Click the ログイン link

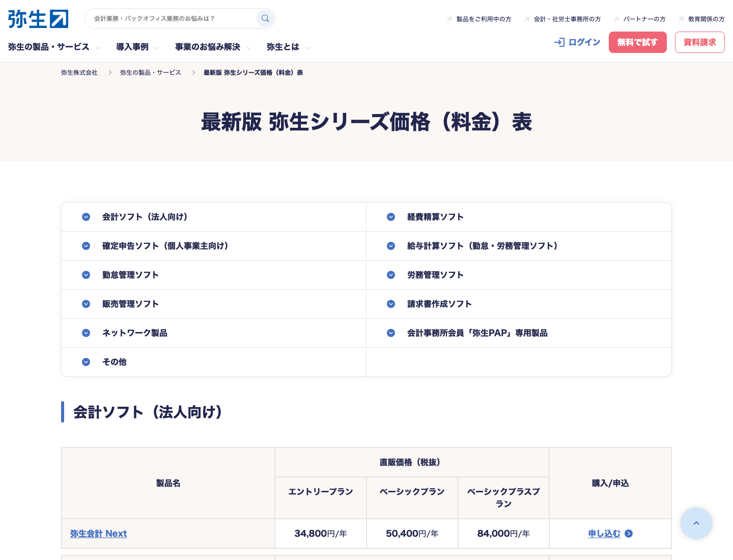pos(584,42)
